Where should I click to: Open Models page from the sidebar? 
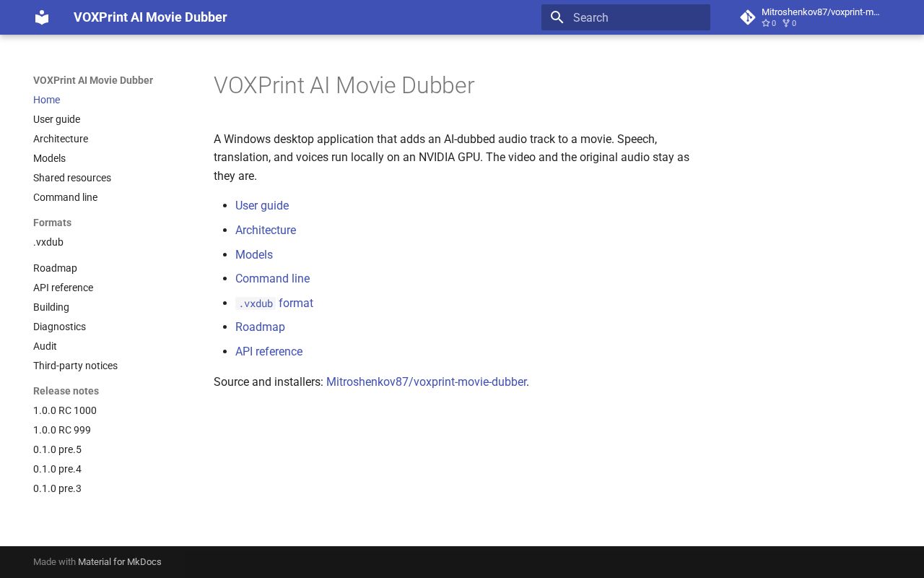[x=49, y=158]
